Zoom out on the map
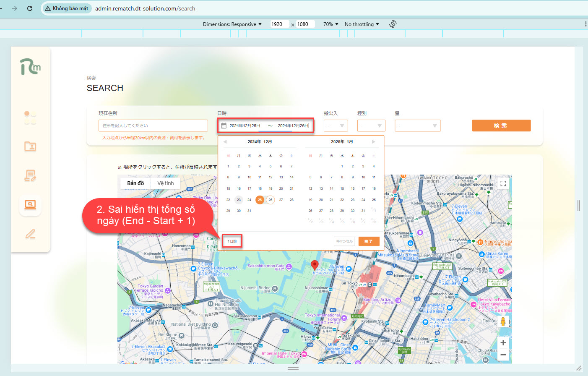Viewport: 588px width, 376px height. click(503, 355)
